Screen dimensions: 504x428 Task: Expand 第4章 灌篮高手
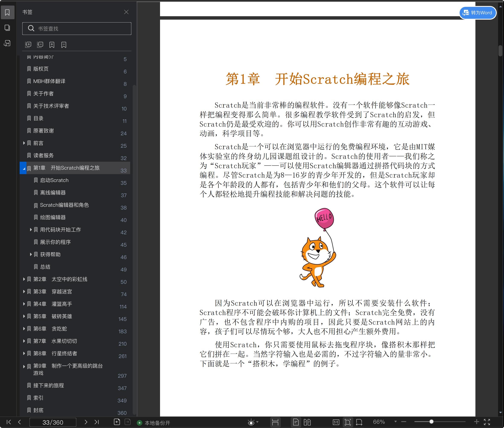click(24, 304)
